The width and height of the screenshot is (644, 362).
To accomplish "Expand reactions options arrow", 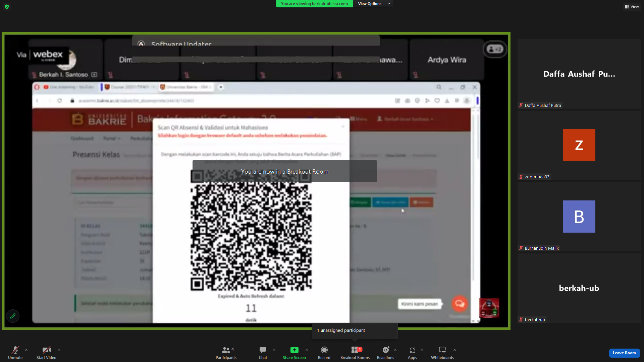I will [395, 350].
